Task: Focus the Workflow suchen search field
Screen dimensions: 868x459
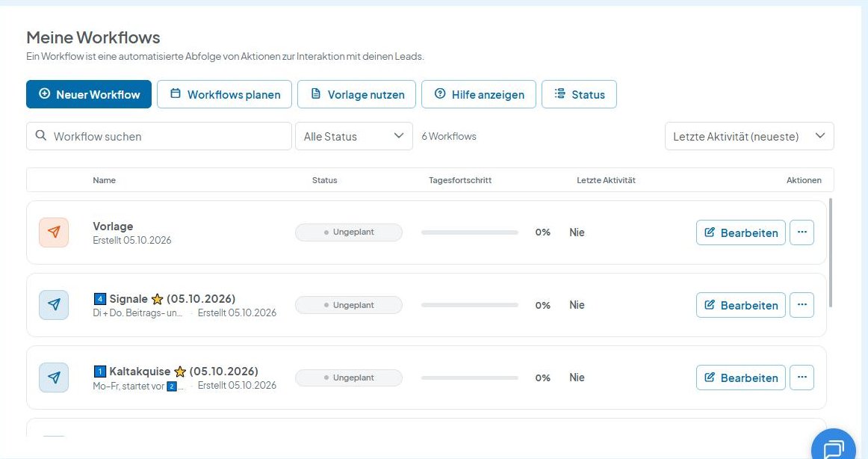Action: [159, 136]
